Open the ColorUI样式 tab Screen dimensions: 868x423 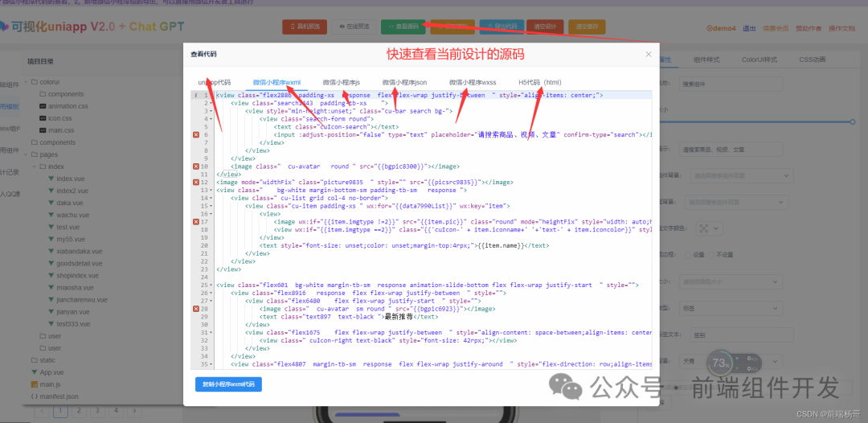click(759, 60)
